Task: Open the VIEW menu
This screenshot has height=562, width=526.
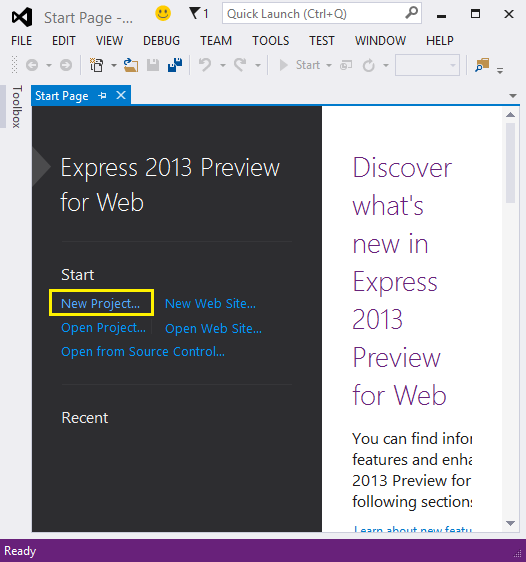Action: tap(109, 41)
